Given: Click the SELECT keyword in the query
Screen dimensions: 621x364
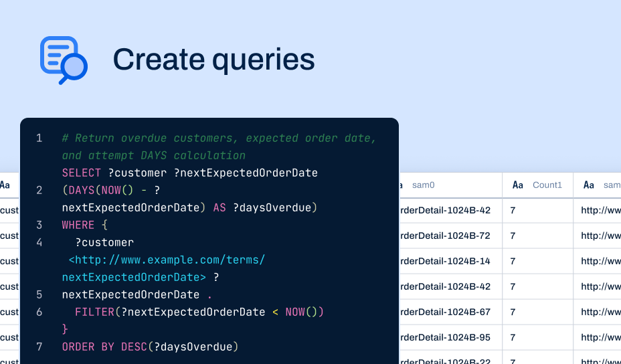Looking at the screenshot, I should tap(82, 173).
